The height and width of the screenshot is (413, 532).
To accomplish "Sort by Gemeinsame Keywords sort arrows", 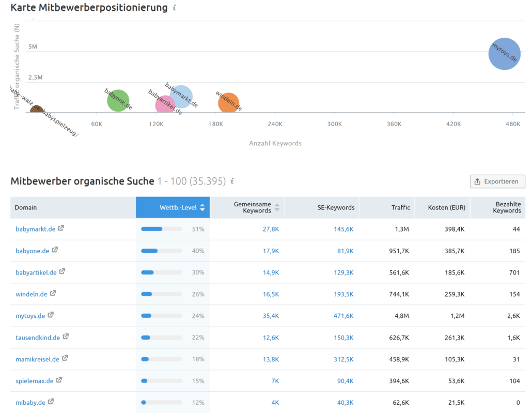I will pyautogui.click(x=277, y=207).
